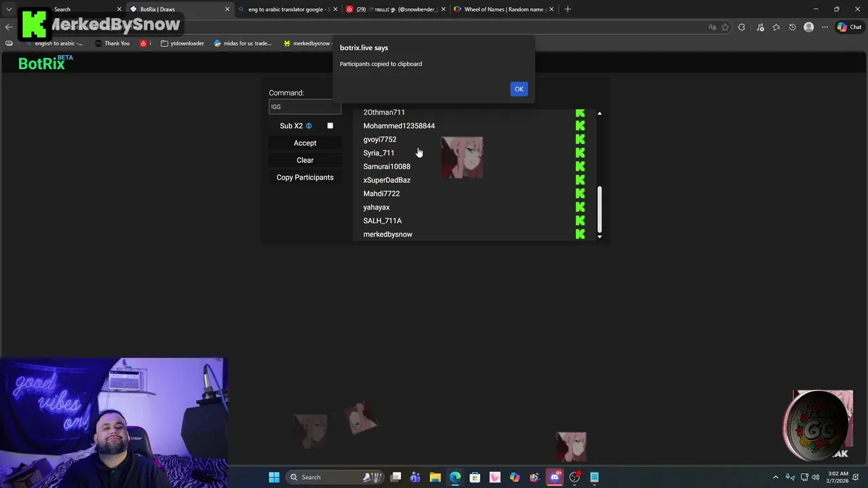The width and height of the screenshot is (868, 488).
Task: Select participant Mahdi7722
Action: tap(381, 193)
